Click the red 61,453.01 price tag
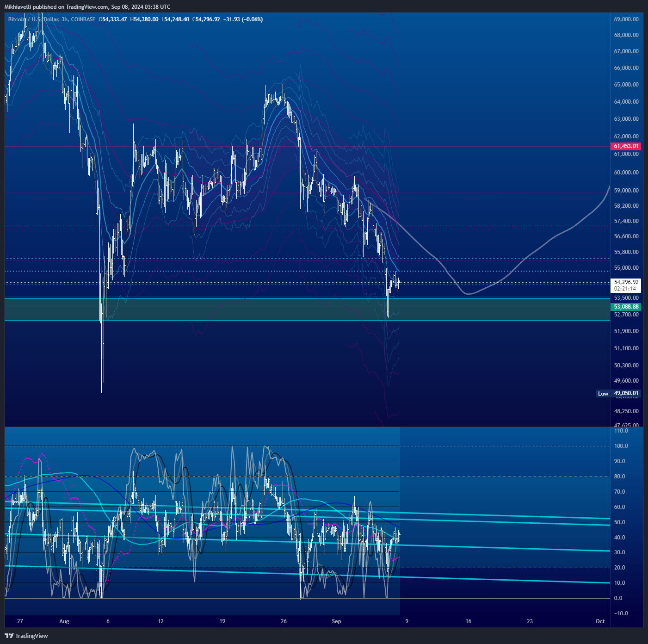The image size is (648, 644). point(626,146)
